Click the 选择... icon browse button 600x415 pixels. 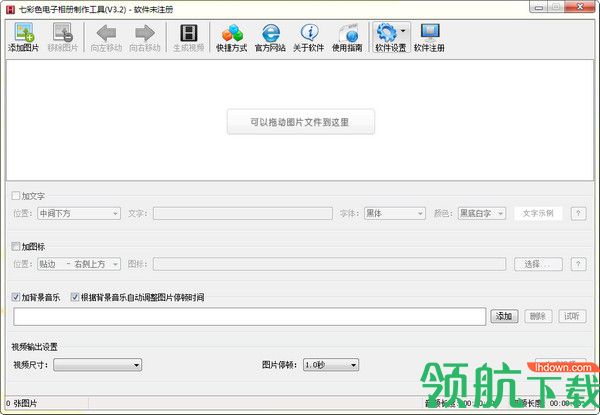[538, 264]
